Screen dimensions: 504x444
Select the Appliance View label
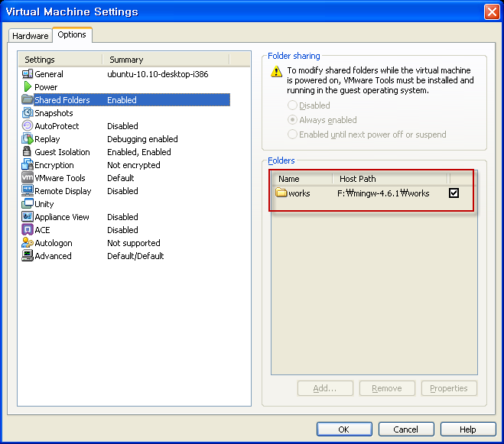tap(62, 217)
